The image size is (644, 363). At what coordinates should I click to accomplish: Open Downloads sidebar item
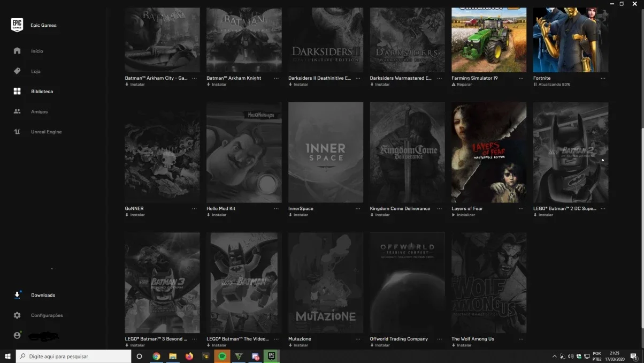click(43, 296)
